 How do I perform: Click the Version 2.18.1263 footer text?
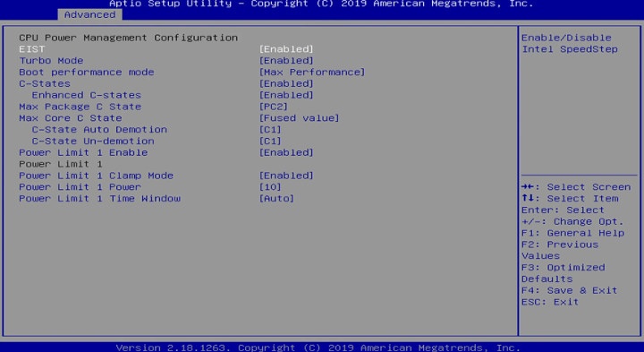tap(318, 348)
